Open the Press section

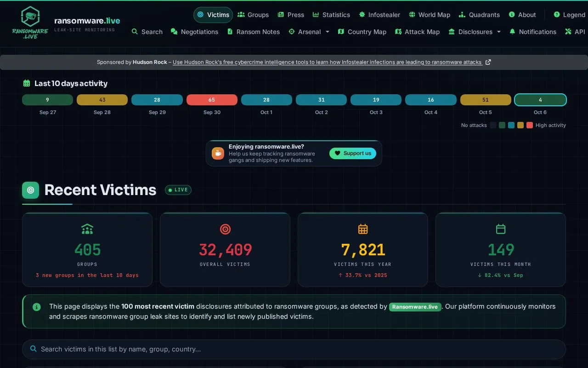pos(291,15)
